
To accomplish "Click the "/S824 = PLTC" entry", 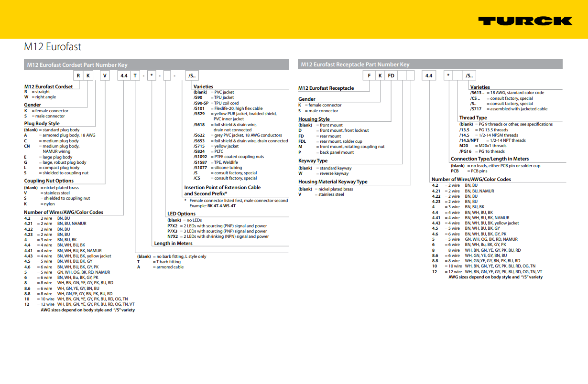I will [x=208, y=151].
